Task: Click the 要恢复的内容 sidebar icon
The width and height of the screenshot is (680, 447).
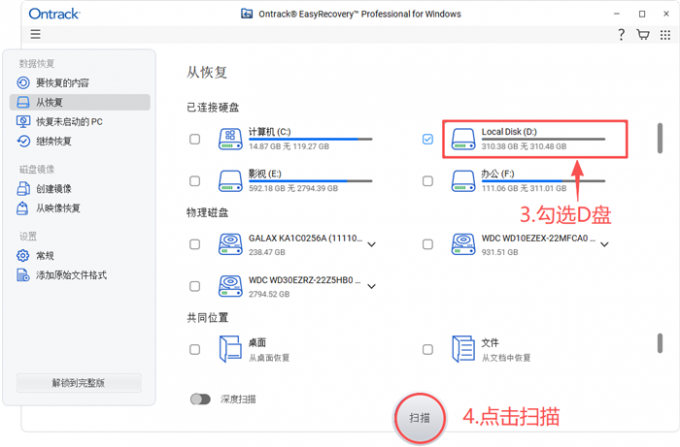Action: pyautogui.click(x=23, y=83)
